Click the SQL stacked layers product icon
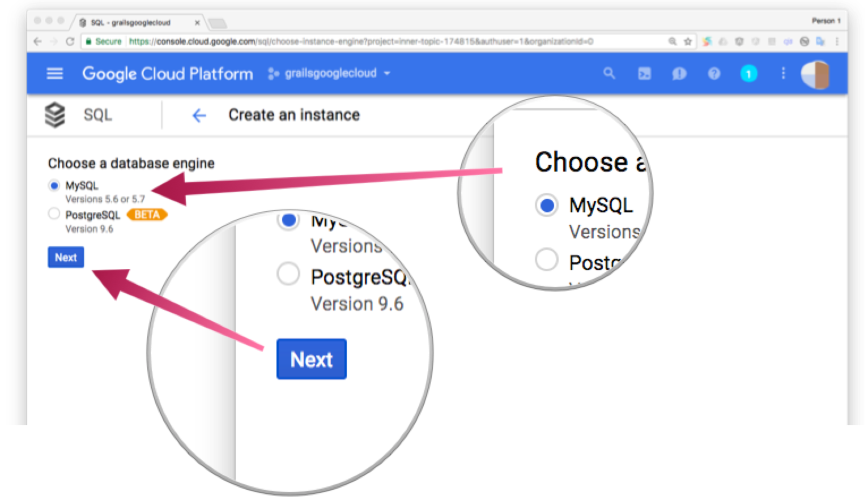This screenshot has height=500, width=868. 55,114
